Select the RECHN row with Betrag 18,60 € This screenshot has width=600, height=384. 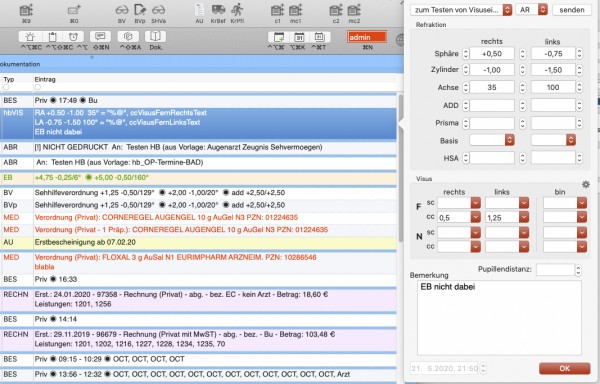coord(199,299)
